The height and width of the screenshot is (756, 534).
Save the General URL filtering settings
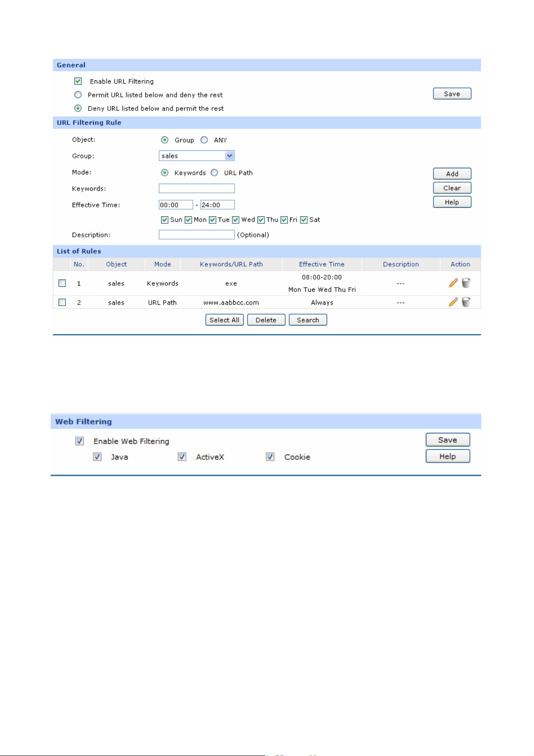coord(452,94)
